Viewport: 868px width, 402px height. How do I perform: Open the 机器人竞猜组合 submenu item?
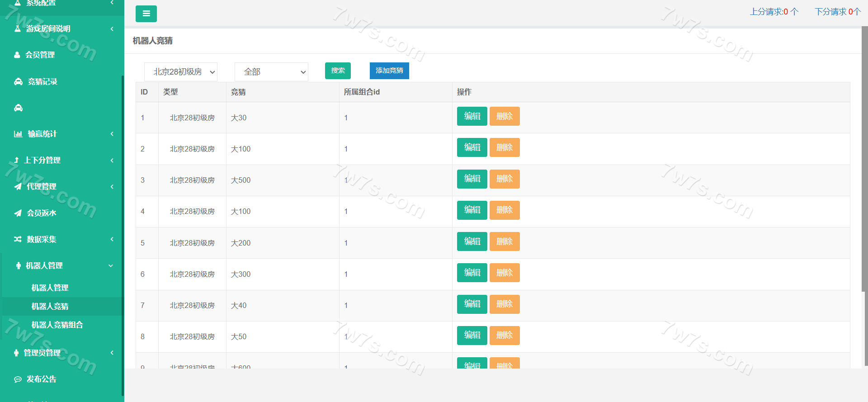57,325
